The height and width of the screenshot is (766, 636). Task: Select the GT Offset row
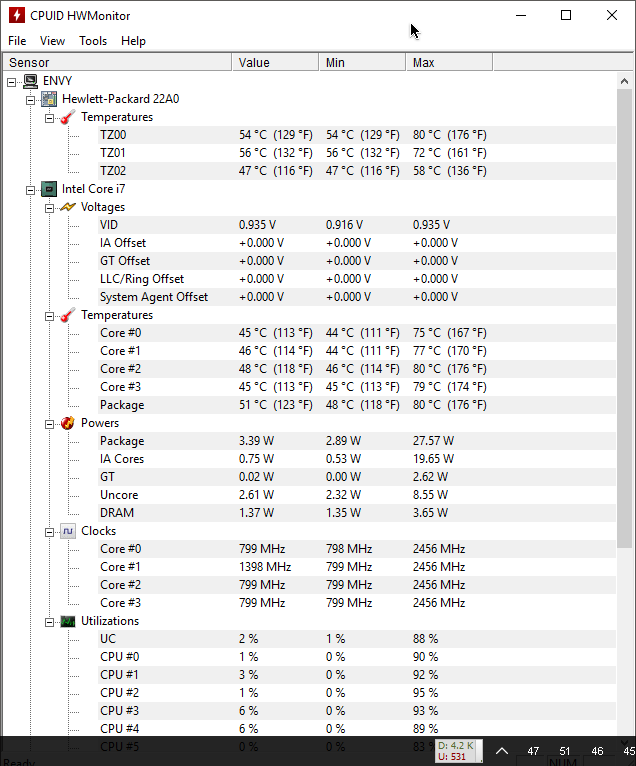(x=357, y=261)
